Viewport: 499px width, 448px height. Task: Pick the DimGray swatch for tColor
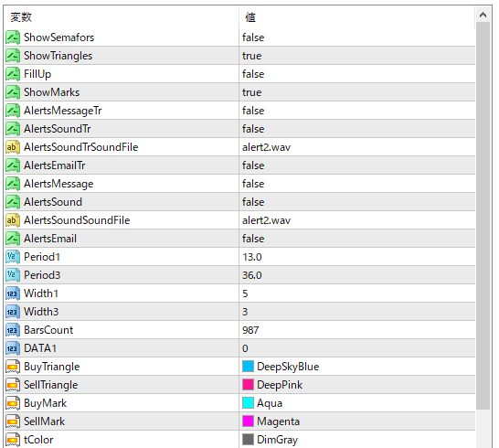[248, 440]
